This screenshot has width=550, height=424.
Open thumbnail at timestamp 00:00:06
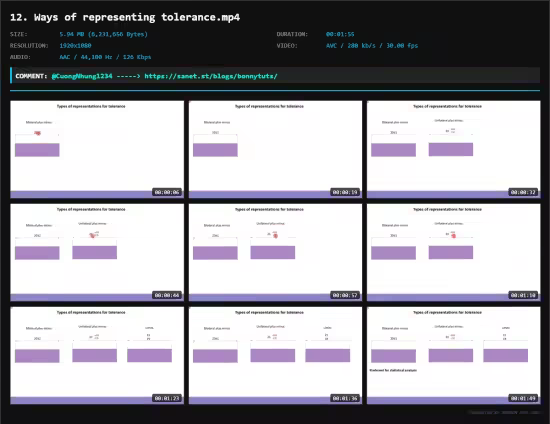97,149
